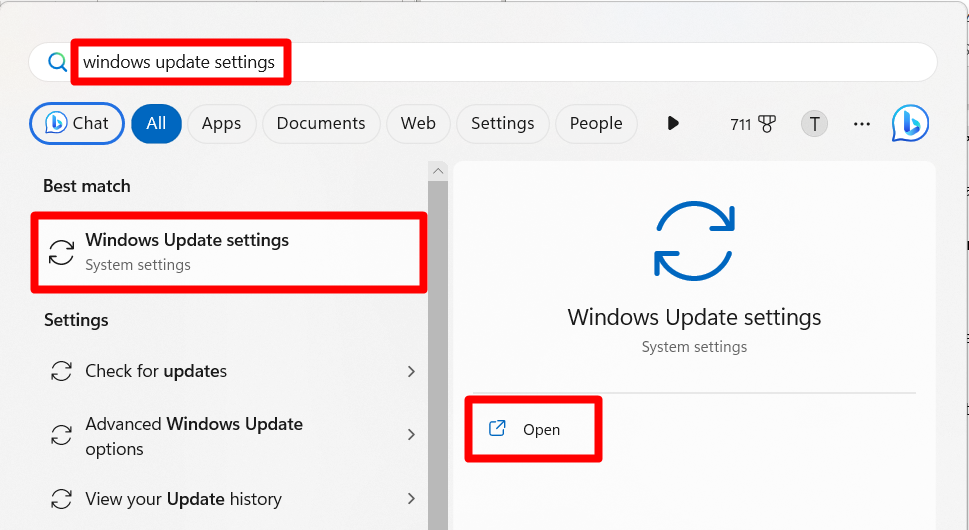Click the "Best match" heading

87,186
